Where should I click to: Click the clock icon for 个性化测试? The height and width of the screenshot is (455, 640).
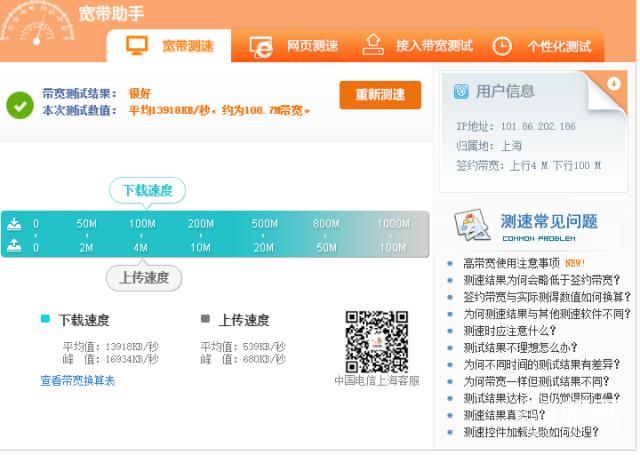pos(502,46)
